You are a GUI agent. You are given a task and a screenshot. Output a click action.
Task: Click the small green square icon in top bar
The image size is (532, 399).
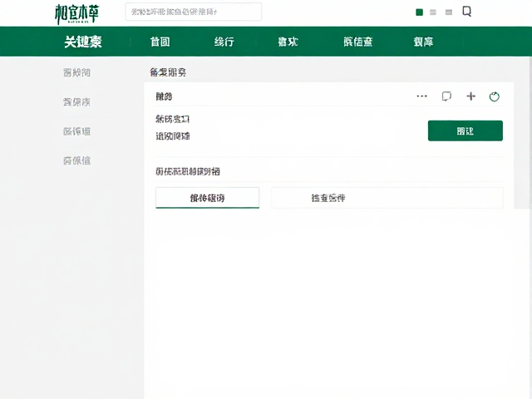(419, 12)
